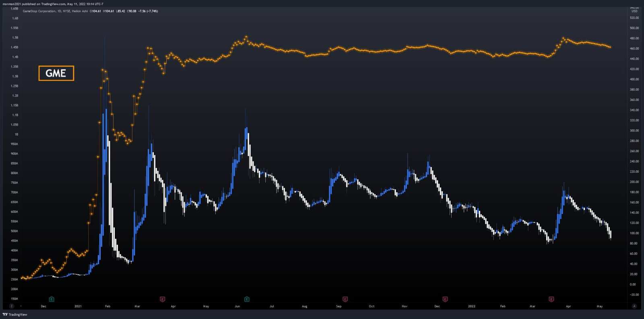Select the GME text label on chart
Image resolution: width=644 pixels, height=319 pixels.
tap(56, 73)
